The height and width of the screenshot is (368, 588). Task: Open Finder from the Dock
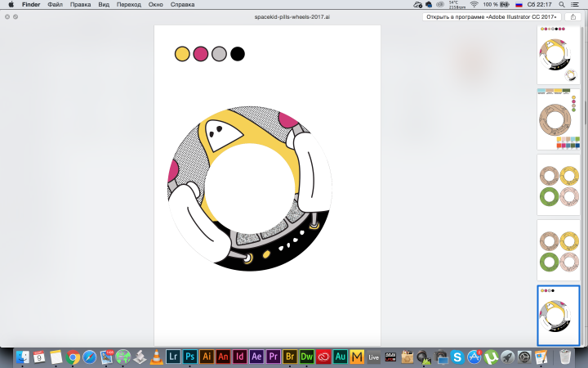[23, 357]
